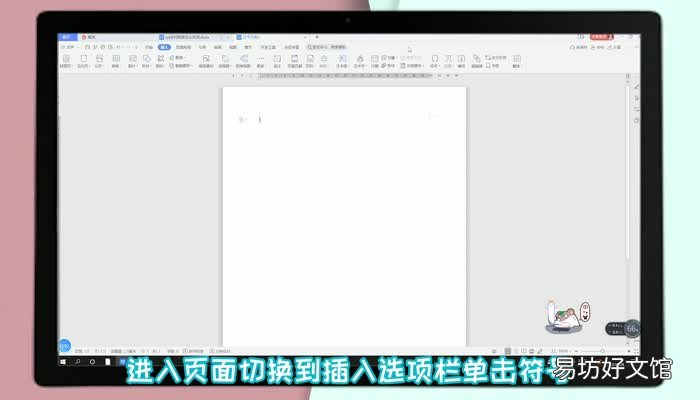The image size is (700, 400).
Task: Collapse the ribbon with the chevron
Action: pyautogui.click(x=637, y=47)
